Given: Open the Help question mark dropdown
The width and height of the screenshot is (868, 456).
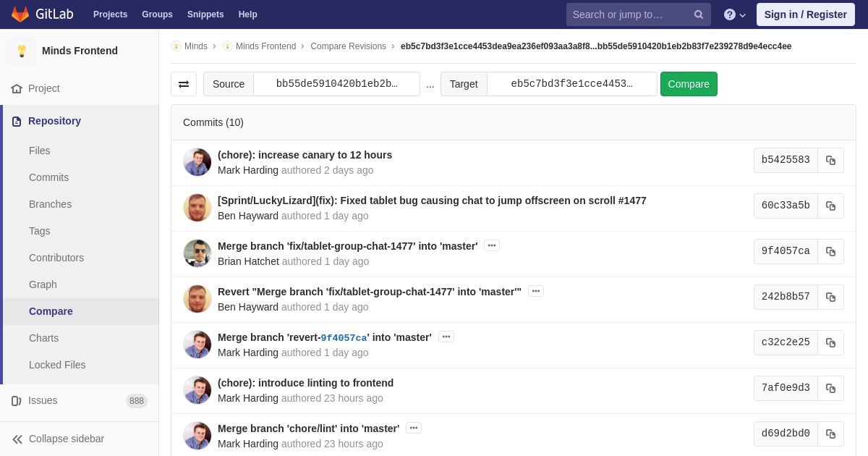Looking at the screenshot, I should click(x=735, y=14).
